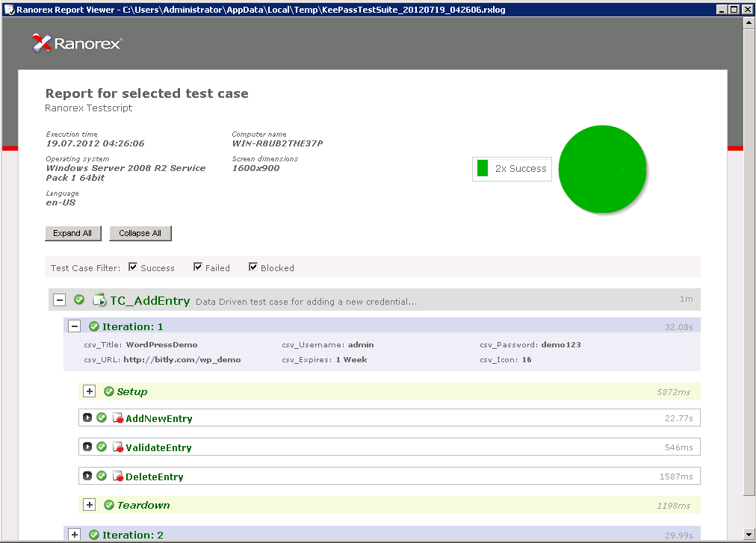Image resolution: width=756 pixels, height=543 pixels.
Task: Click the green success pie chart
Action: [x=602, y=170]
